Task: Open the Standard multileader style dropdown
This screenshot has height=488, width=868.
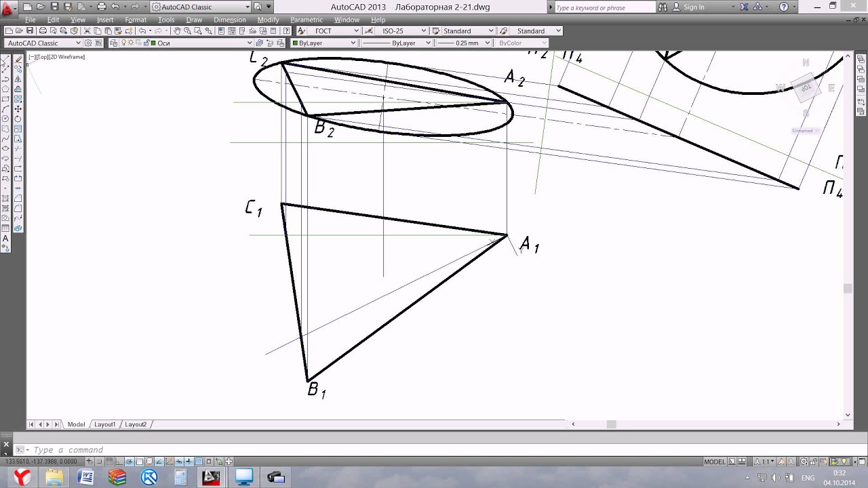Action: click(536, 30)
